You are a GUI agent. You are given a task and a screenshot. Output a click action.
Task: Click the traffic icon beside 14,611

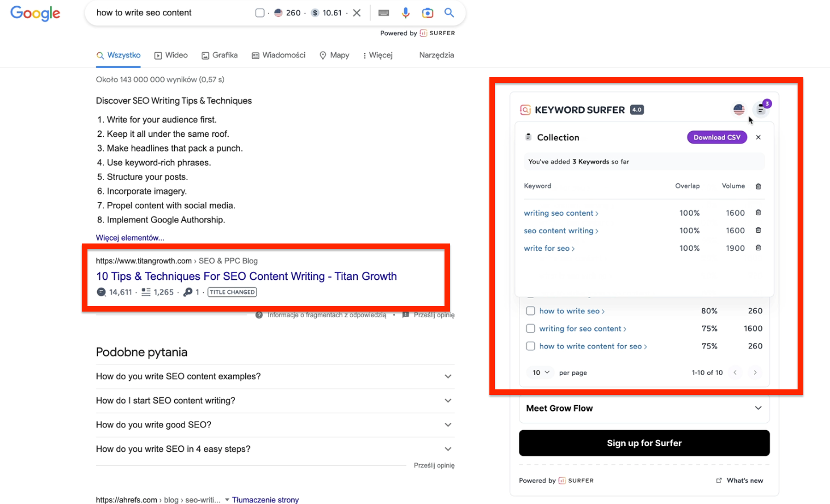101,292
